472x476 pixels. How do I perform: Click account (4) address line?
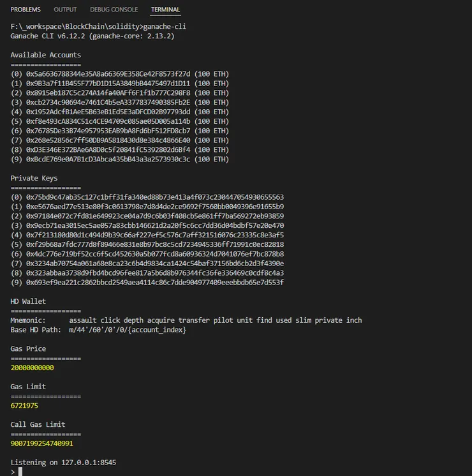point(108,112)
